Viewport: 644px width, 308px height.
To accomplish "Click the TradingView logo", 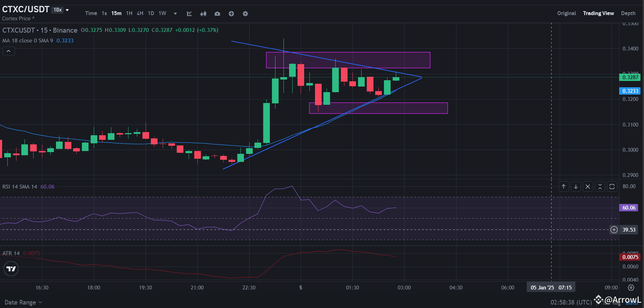I will click(11, 269).
